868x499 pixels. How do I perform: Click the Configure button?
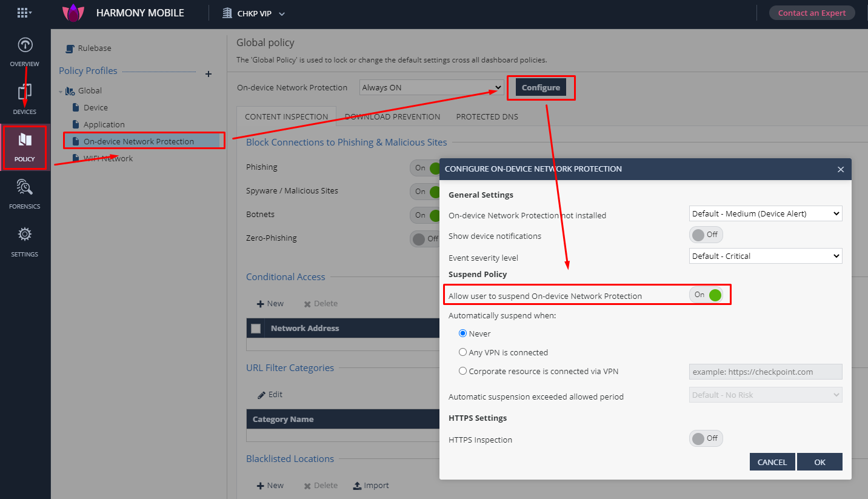[541, 87]
